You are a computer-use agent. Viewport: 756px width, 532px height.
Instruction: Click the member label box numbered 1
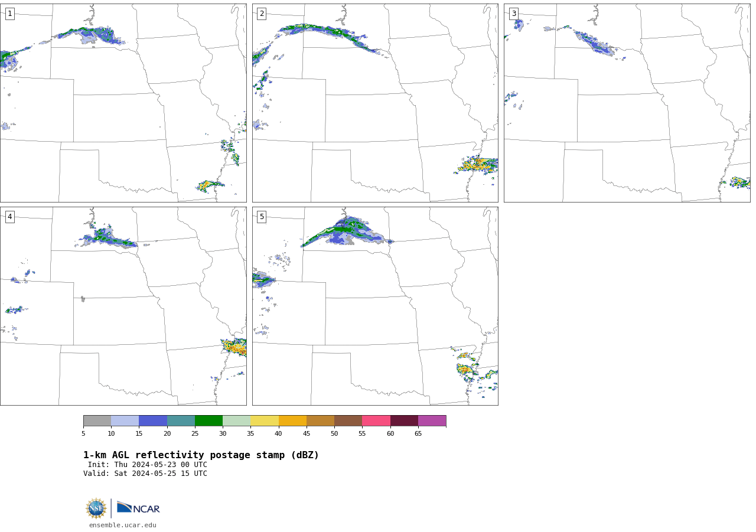9,14
